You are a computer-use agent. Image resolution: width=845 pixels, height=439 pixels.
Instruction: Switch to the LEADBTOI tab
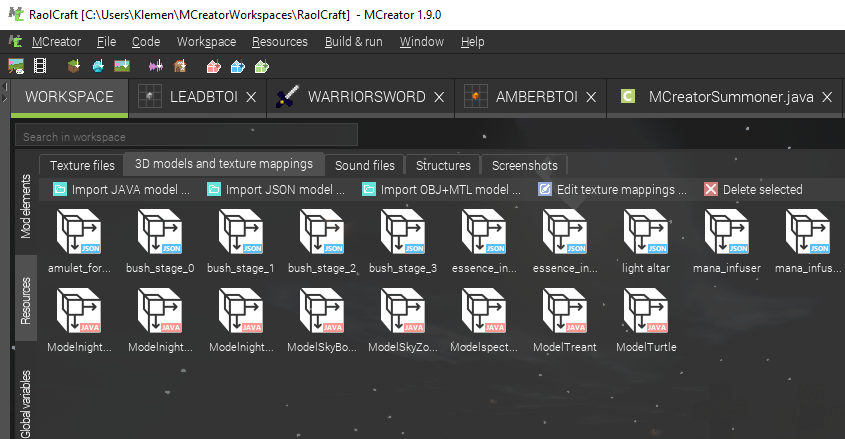coord(197,97)
